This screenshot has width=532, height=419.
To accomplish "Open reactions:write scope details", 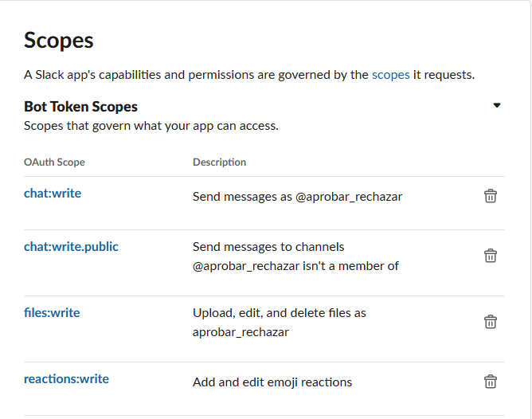I will pos(66,378).
